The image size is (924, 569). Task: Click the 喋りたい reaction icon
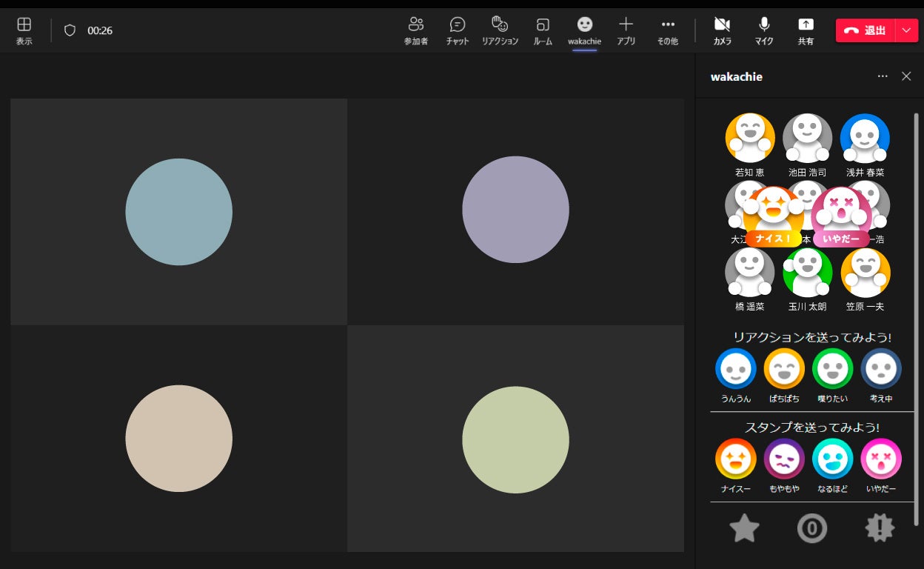[x=832, y=369]
